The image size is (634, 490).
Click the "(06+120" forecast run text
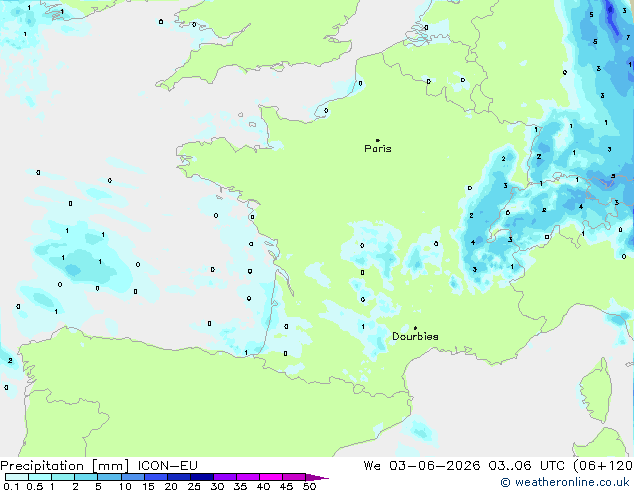point(602,466)
